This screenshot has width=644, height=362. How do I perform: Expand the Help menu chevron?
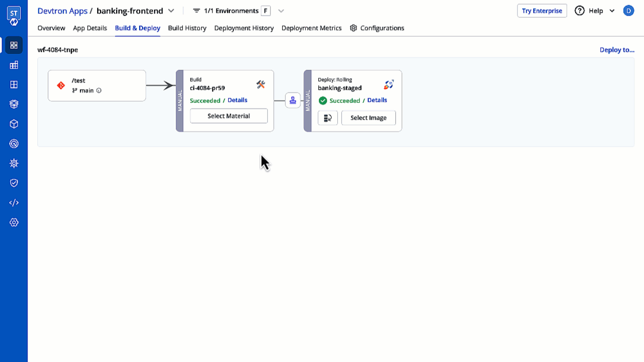611,10
